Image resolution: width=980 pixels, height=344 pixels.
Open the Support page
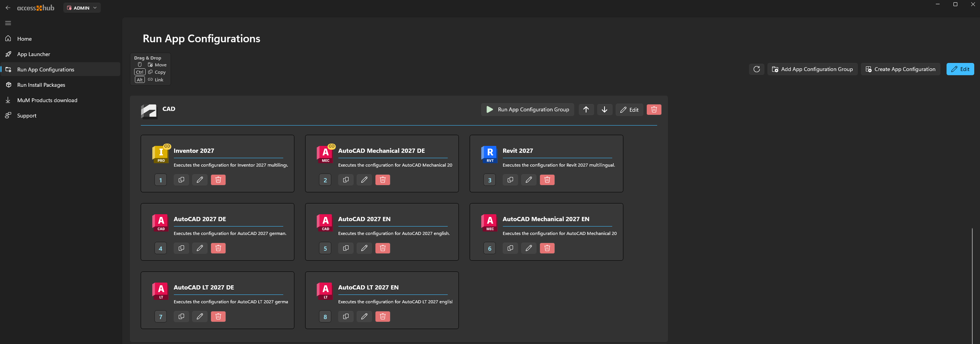point(60,116)
